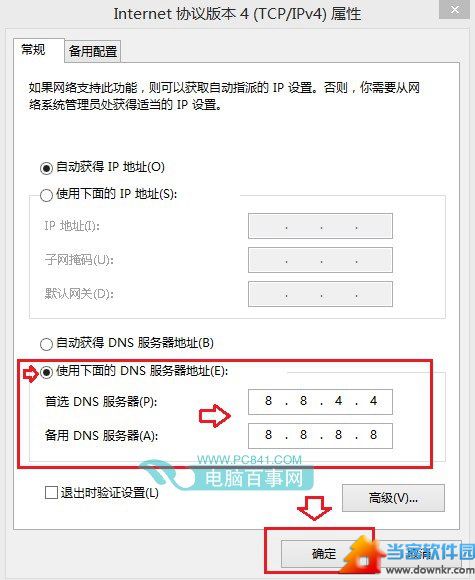The image size is (475, 580).
Task: Select 自动获得 IP 地址 radio button
Action: click(x=46, y=169)
